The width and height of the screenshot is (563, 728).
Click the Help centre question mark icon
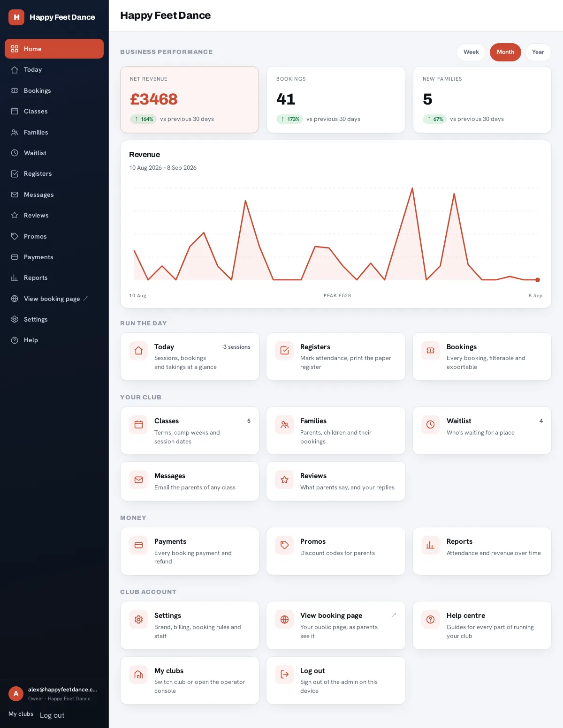tap(430, 619)
